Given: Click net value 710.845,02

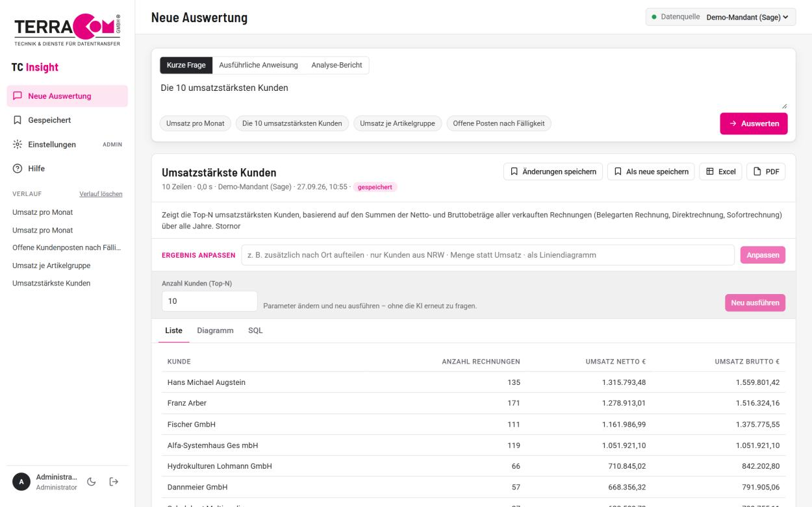Looking at the screenshot, I should click(x=626, y=466).
